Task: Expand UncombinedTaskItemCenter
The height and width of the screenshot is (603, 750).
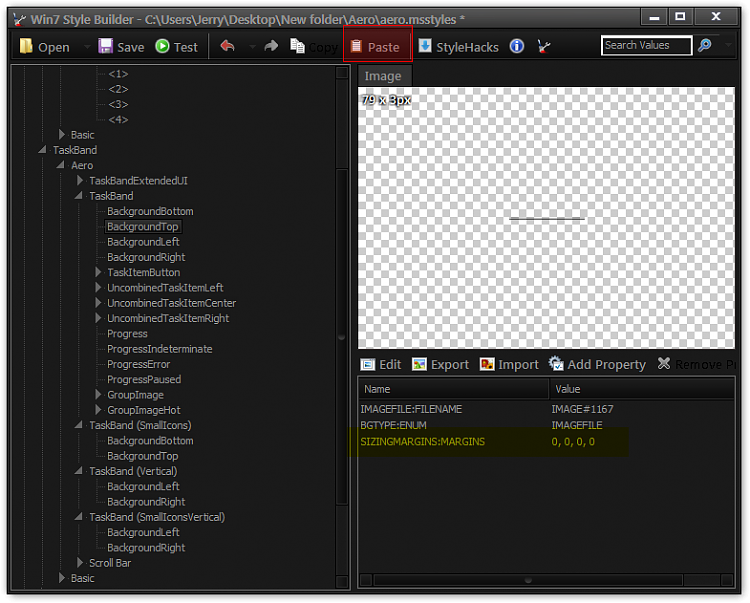Action: click(98, 303)
